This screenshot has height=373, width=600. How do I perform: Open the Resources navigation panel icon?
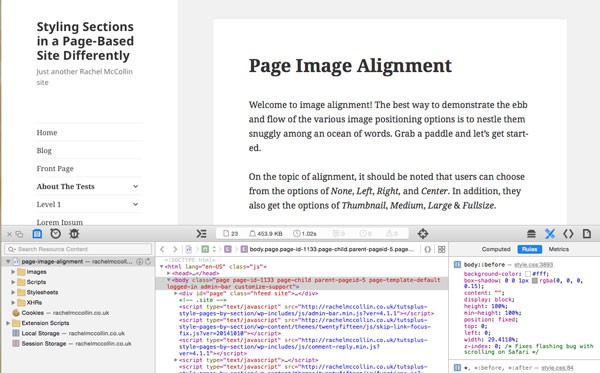37,234
